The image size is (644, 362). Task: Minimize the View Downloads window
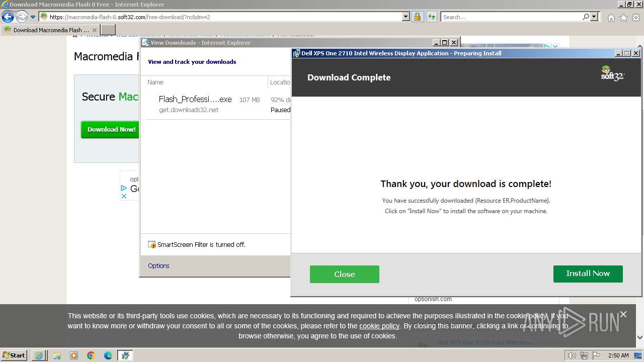tap(436, 43)
